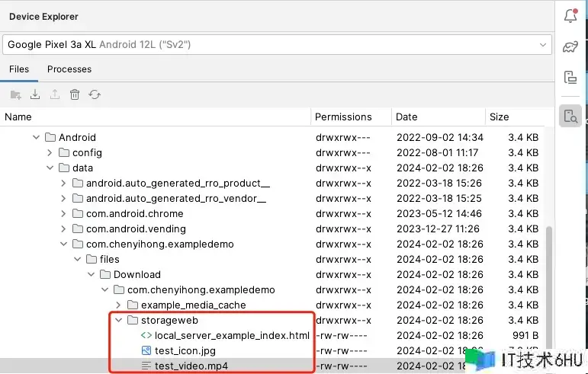588x374 pixels.
Task: Collapse the storageweb folder
Action: point(118,321)
